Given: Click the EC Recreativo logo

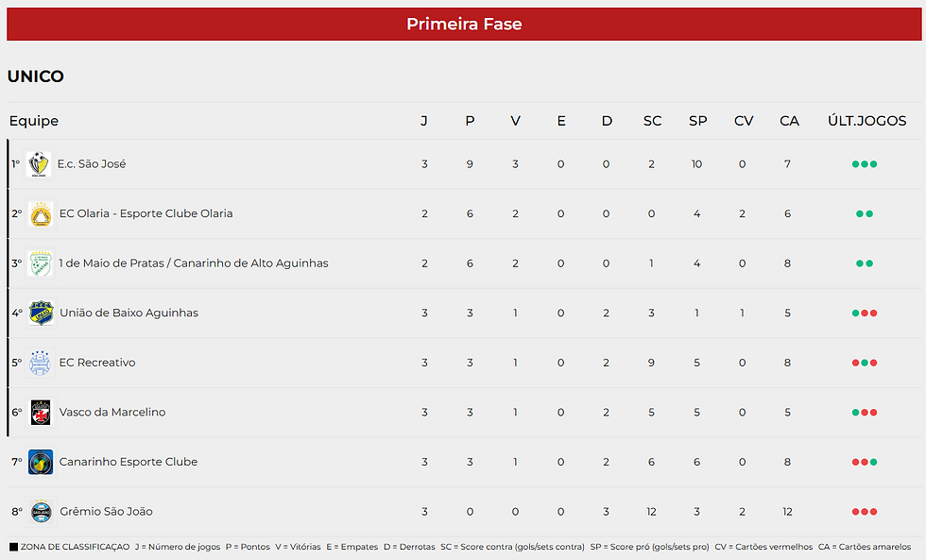Looking at the screenshot, I should (x=40, y=363).
